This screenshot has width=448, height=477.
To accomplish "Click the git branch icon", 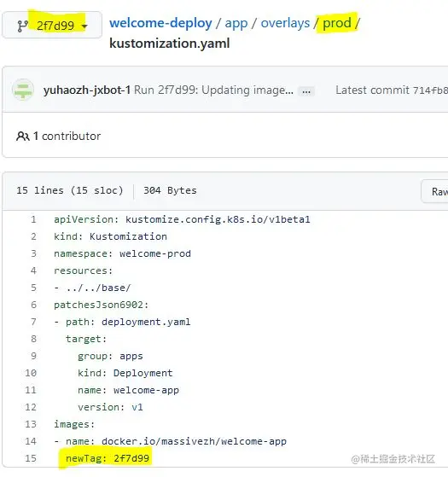I will [22, 26].
